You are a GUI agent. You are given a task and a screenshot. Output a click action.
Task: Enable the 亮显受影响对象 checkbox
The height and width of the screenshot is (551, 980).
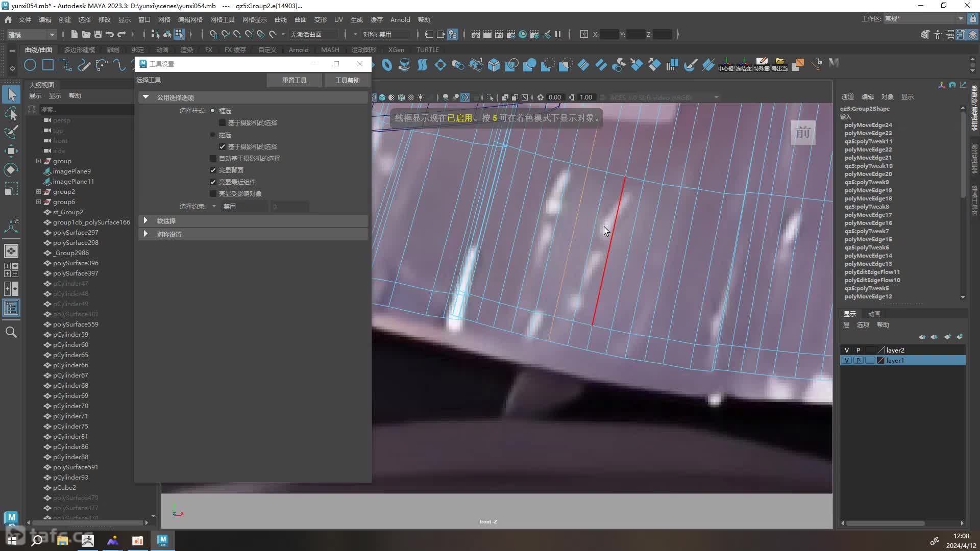213,193
